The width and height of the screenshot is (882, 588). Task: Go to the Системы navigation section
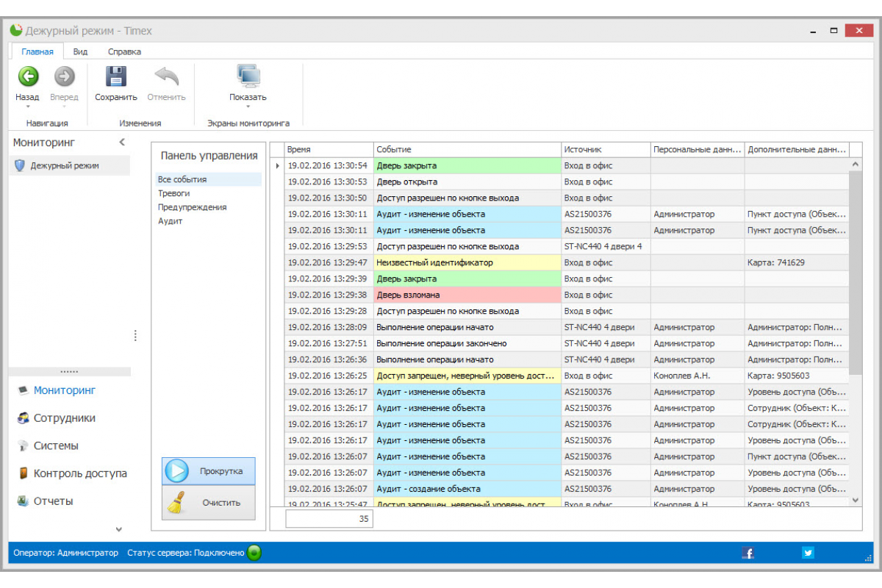[56, 446]
